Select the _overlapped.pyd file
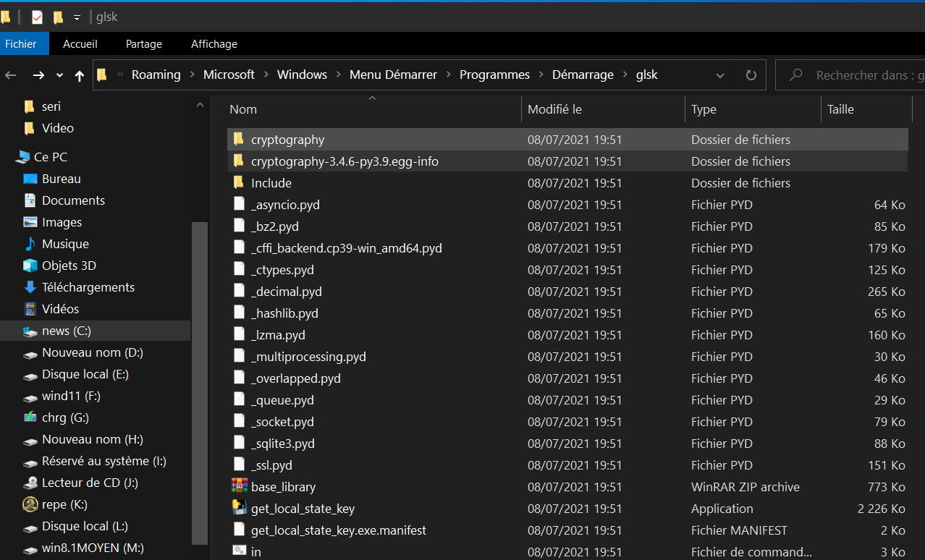 tap(296, 378)
